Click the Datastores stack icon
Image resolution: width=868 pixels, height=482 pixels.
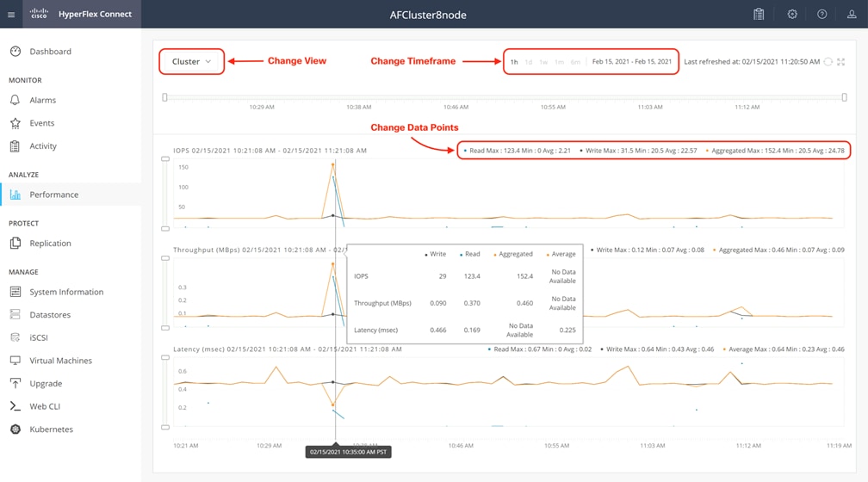(15, 314)
